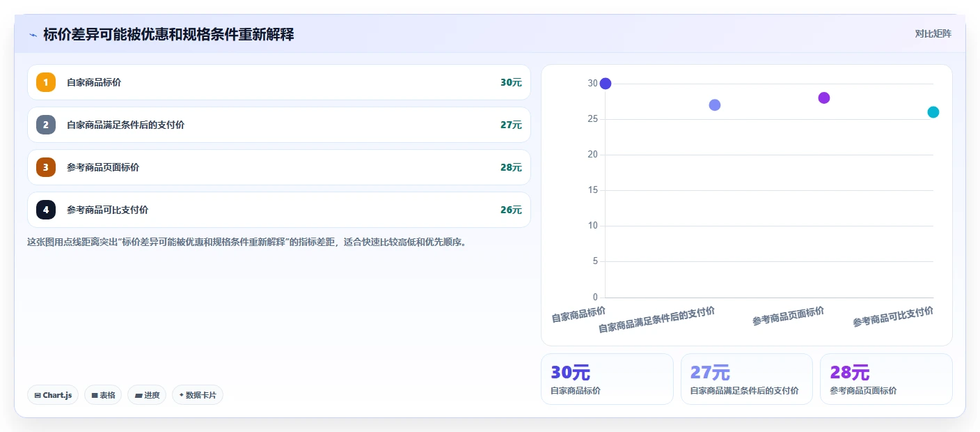Open the 28元 参考商品页面标价 stat card
Screen dimensions: 980x432
click(886, 379)
